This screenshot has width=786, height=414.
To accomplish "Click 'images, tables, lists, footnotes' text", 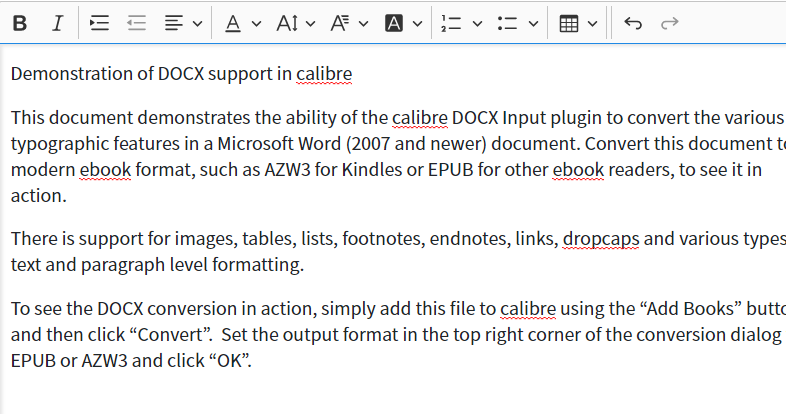I will coord(299,239).
